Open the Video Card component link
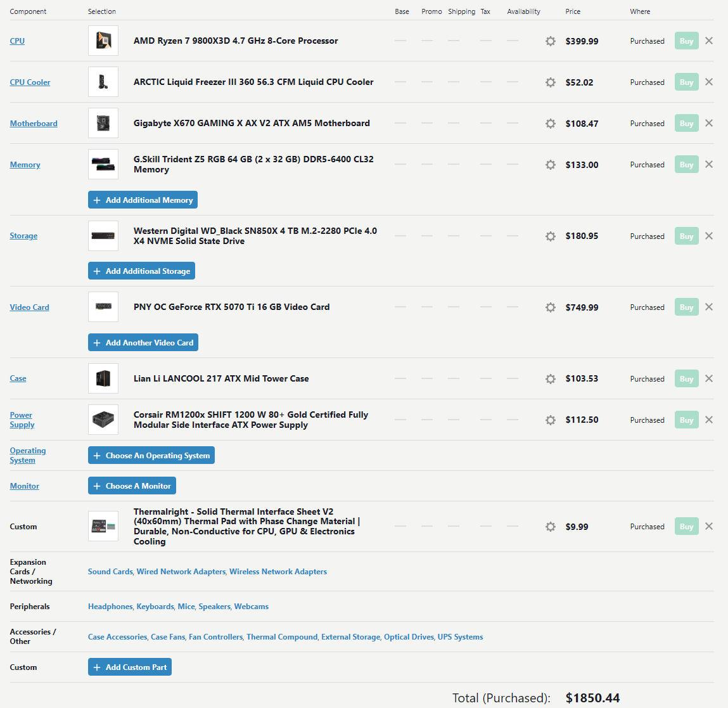This screenshot has height=708, width=728. point(29,307)
